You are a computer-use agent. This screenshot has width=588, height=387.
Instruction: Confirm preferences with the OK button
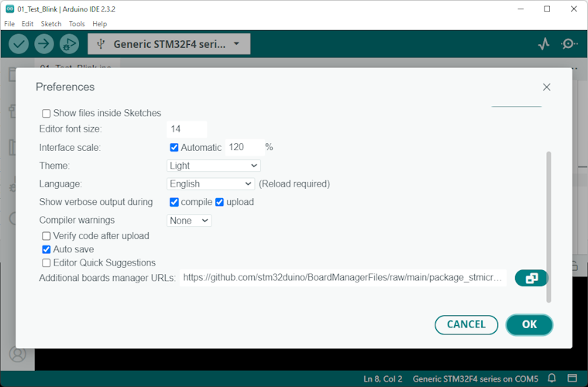coord(529,324)
